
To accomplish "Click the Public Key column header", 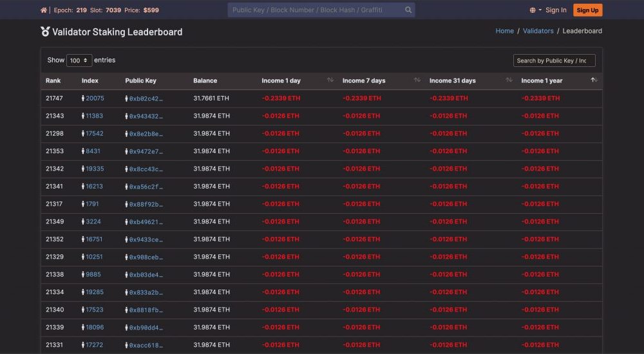I will pyautogui.click(x=140, y=80).
